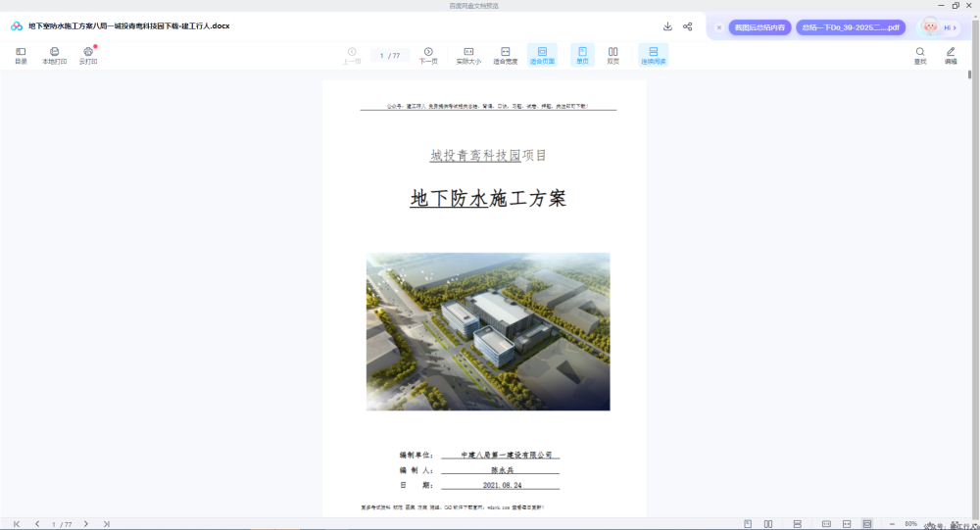The image size is (980, 530).
Task: Click the 编制人 author name field
Action: click(x=502, y=470)
